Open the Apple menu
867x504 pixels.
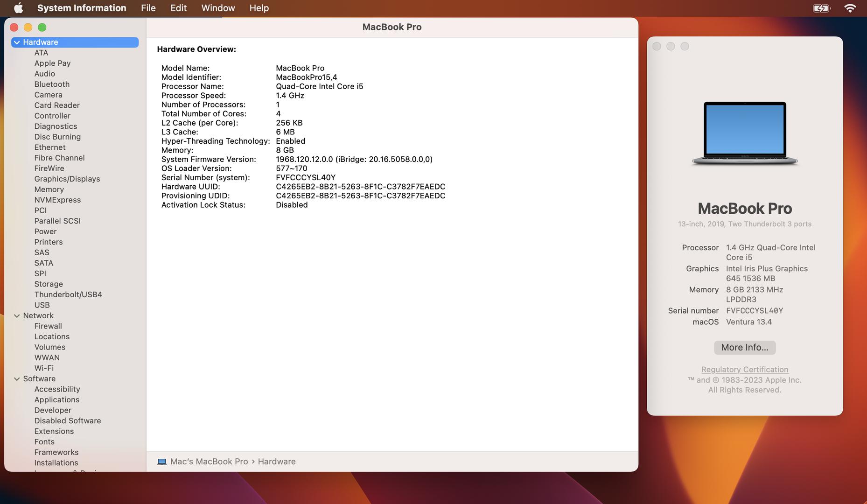(18, 8)
